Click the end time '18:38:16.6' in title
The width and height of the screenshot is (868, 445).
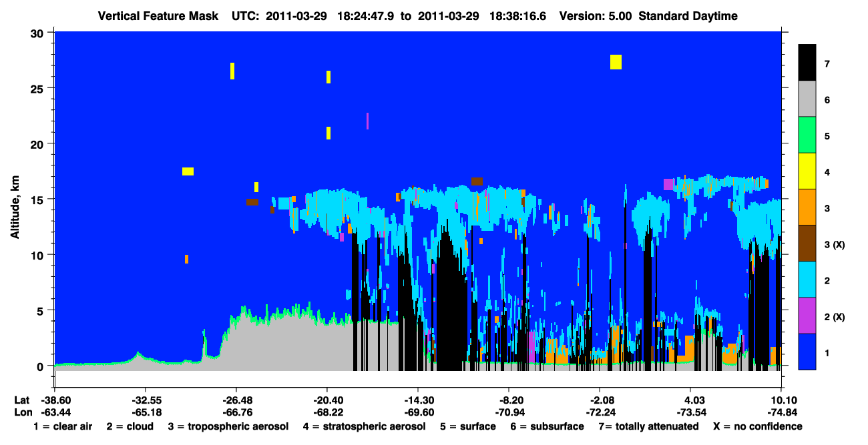pos(518,16)
